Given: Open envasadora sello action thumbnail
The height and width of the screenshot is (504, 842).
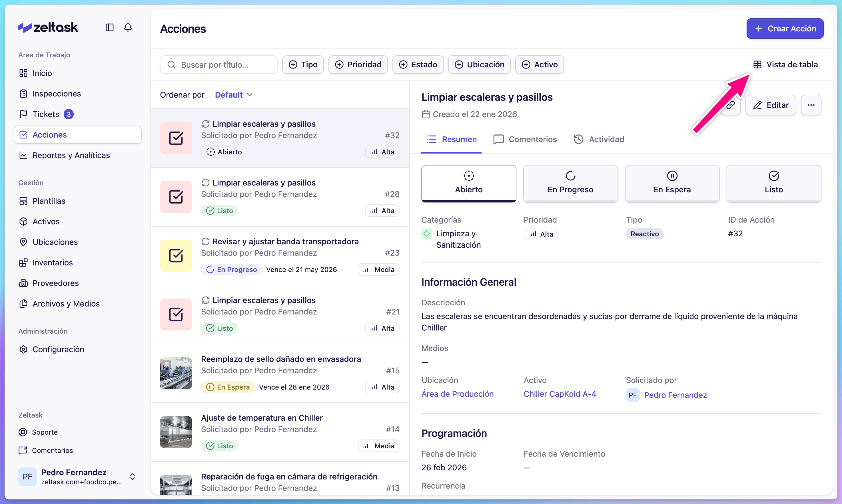Looking at the screenshot, I should [x=176, y=373].
